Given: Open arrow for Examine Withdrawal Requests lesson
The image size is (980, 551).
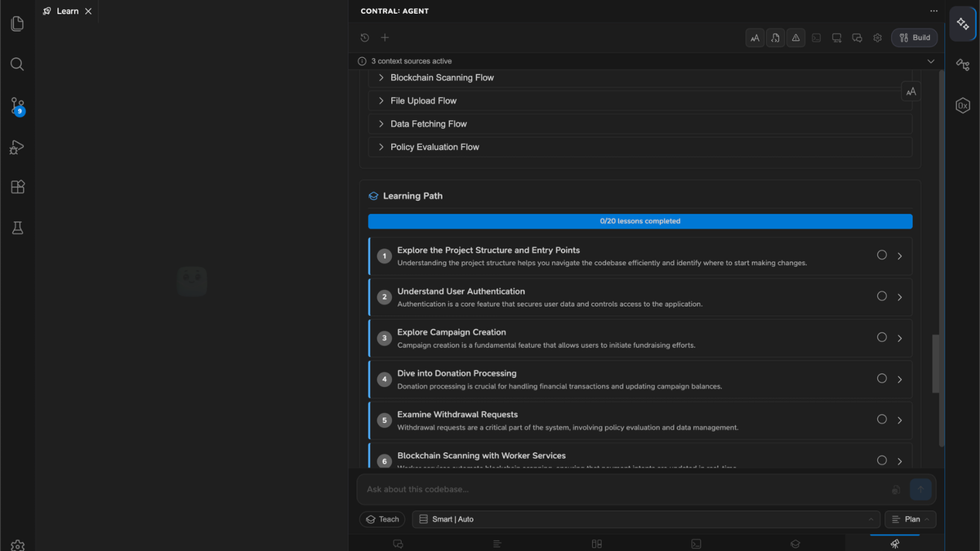Looking at the screenshot, I should click(x=900, y=420).
